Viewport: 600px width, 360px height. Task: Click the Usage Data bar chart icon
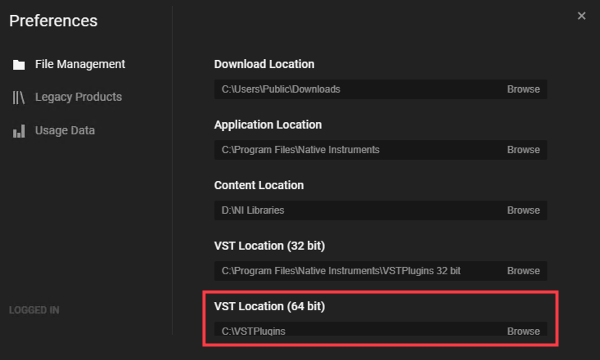pos(18,131)
